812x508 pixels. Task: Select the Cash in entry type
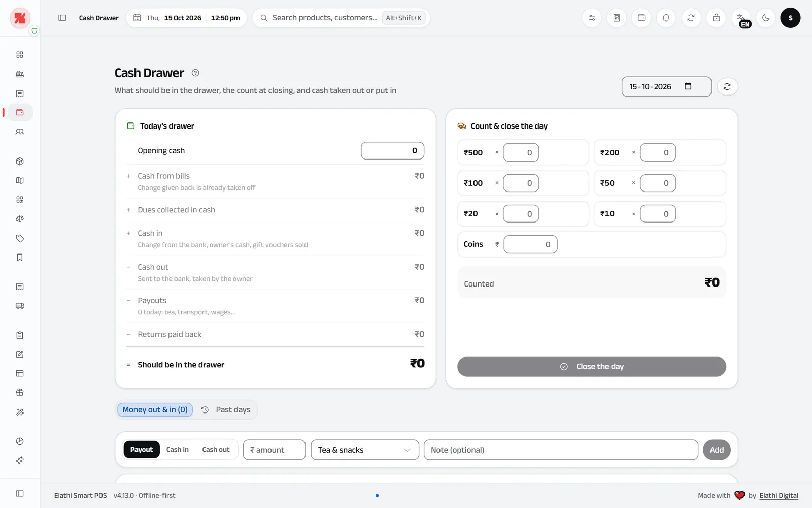(178, 450)
